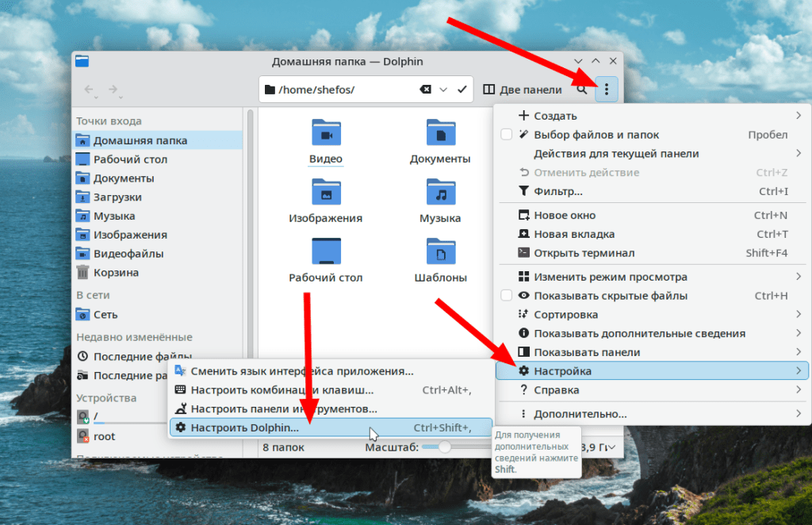Click the search magnifier icon in toolbar

click(582, 90)
